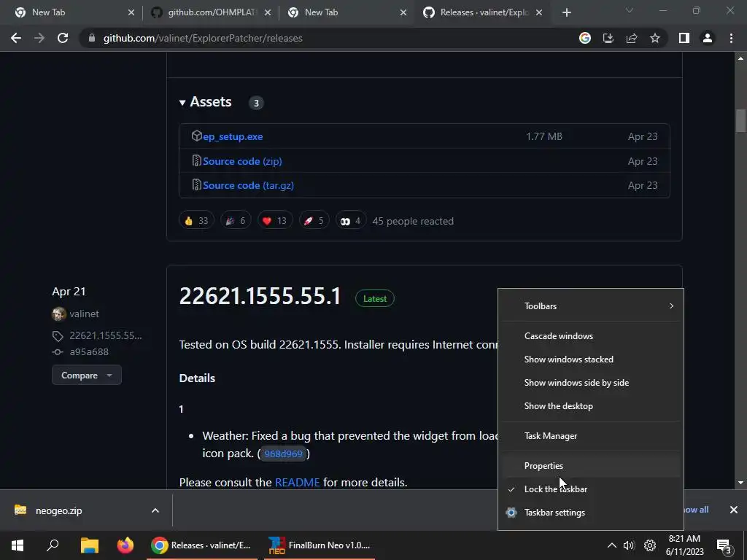Viewport: 747px width, 560px height.
Task: Open the Compare dropdown
Action: pos(87,376)
